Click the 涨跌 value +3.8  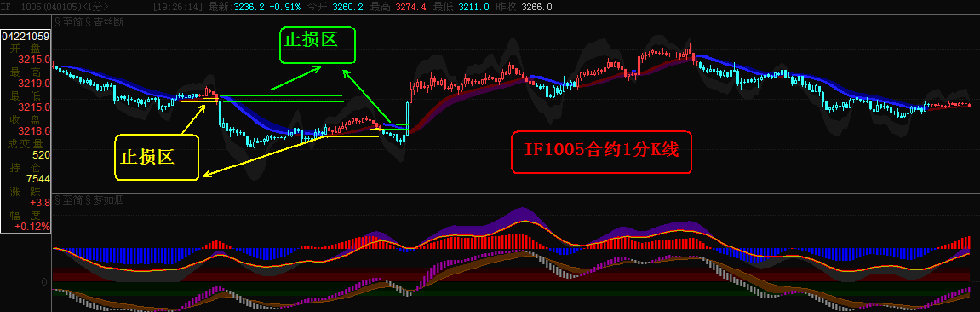39,203
